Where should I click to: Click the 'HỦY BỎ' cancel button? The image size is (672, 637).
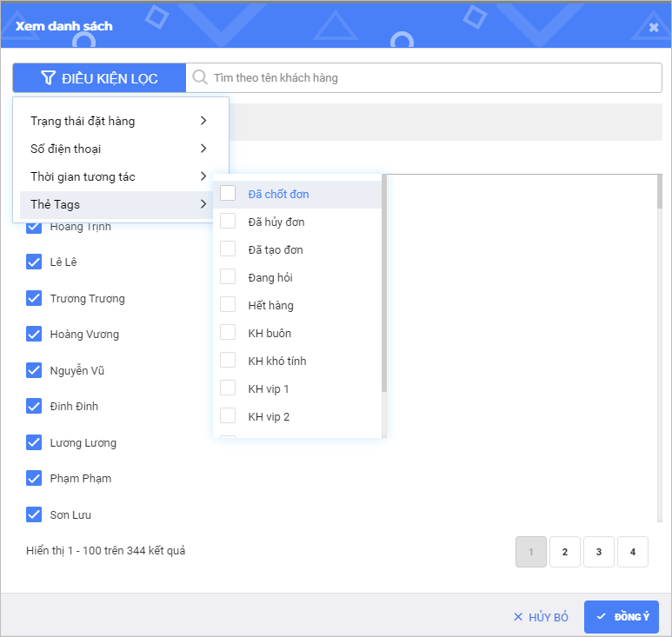[x=541, y=617]
